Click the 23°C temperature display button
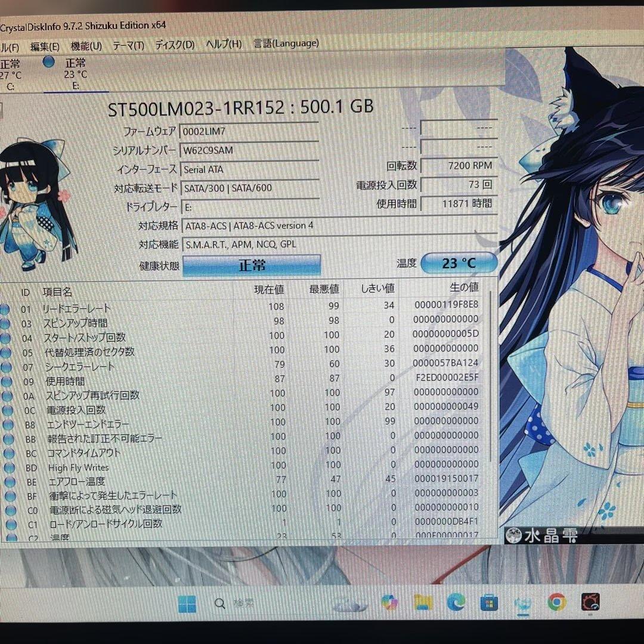This screenshot has height=644, width=644. [x=459, y=263]
